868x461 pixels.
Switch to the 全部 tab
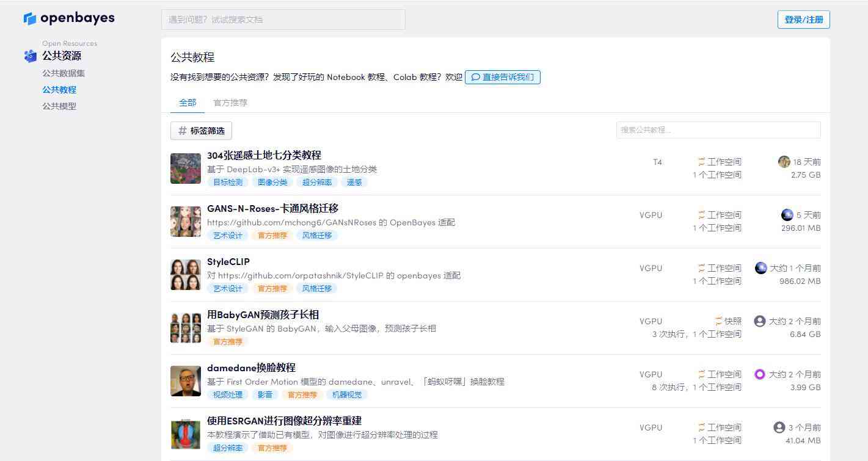tap(188, 103)
